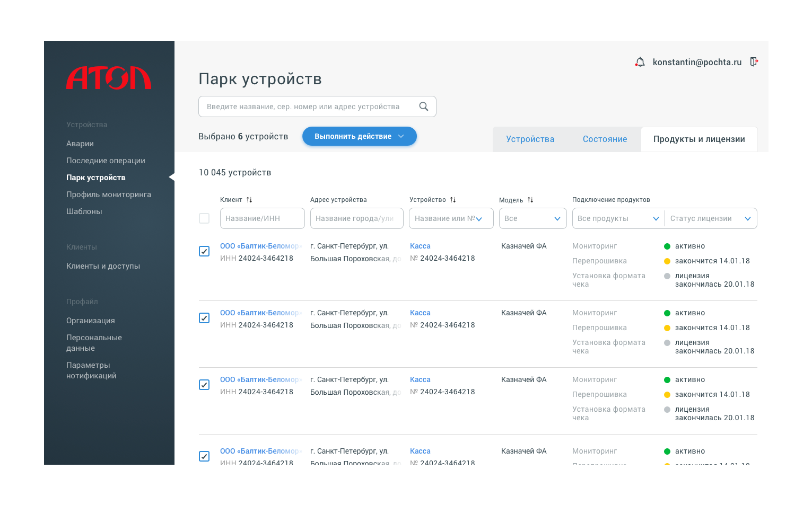
Task: Open Профиль мониторинга in the sidebar
Action: 109,194
